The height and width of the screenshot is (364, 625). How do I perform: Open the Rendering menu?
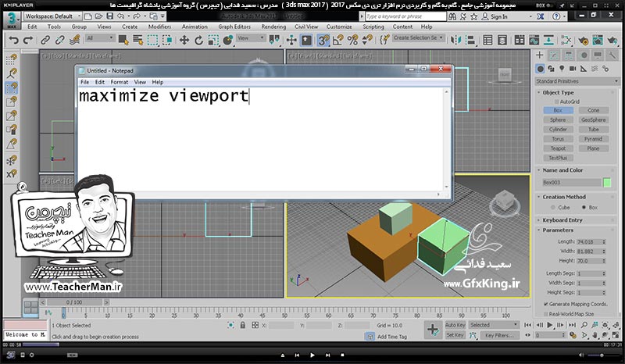click(273, 27)
